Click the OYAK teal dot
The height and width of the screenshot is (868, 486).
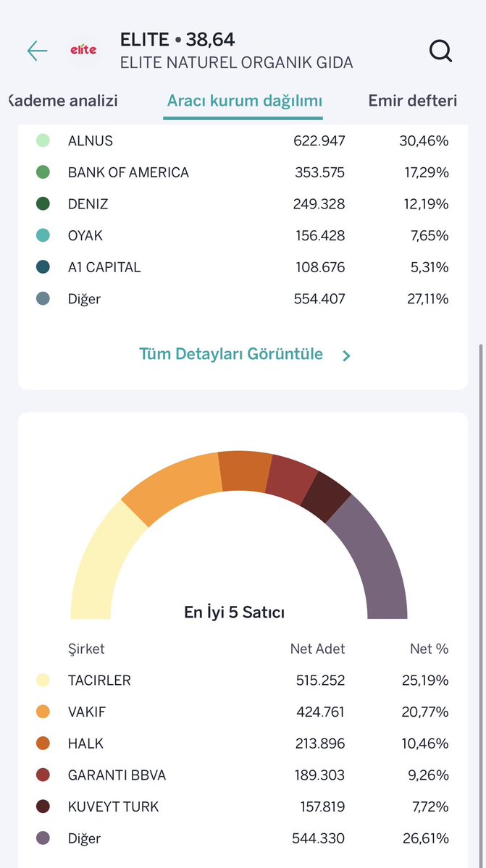43,235
